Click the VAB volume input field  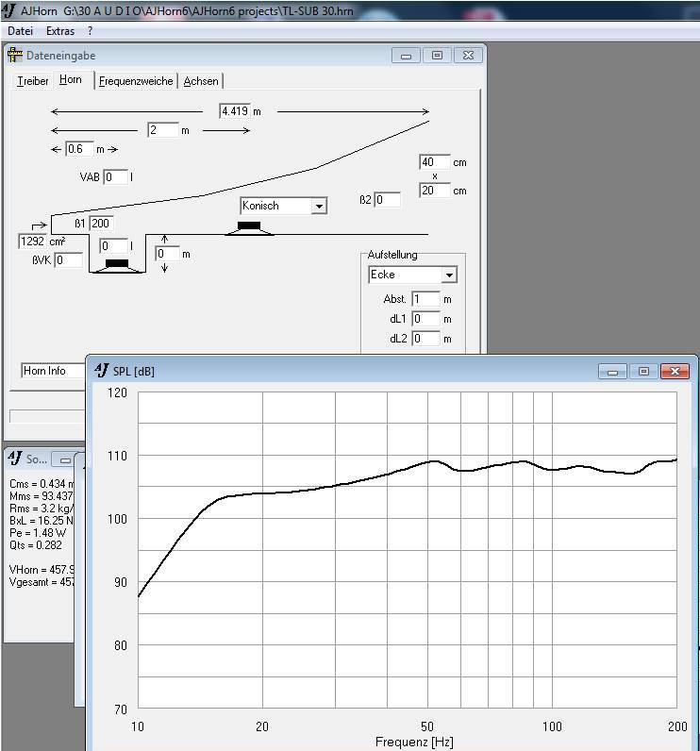click(x=115, y=176)
